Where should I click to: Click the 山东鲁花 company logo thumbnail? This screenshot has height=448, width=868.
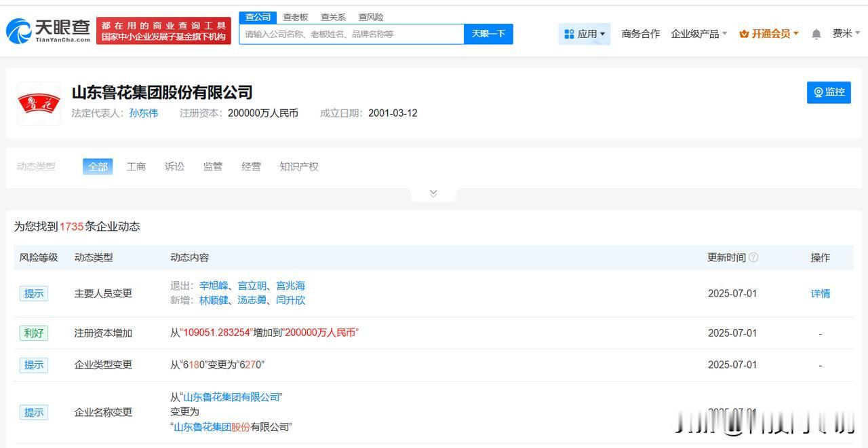point(39,103)
